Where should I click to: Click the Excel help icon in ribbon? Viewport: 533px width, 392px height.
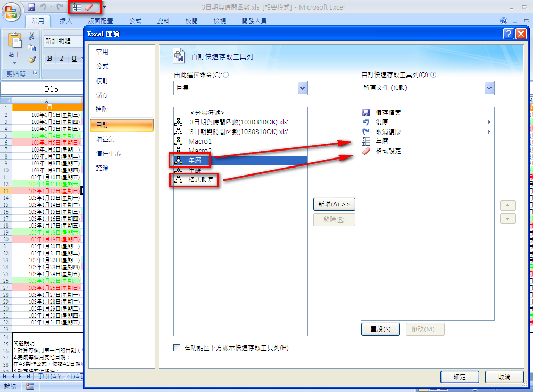coord(504,21)
